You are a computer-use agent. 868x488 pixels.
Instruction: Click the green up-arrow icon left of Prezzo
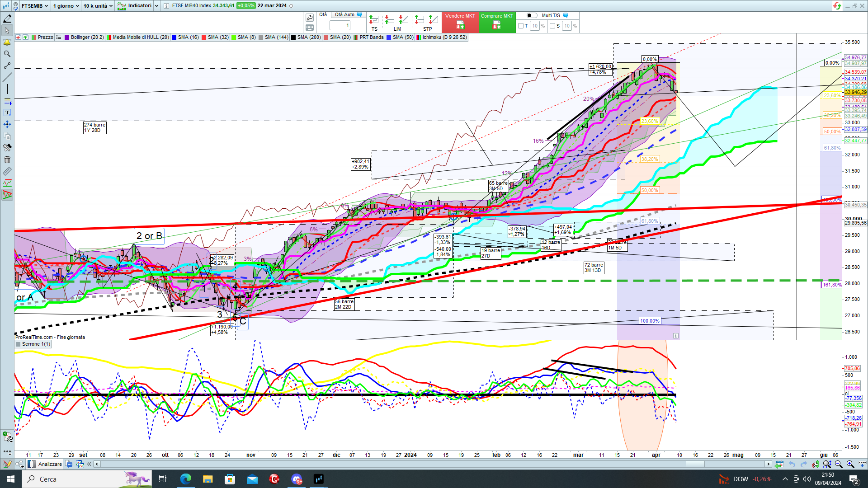25,38
